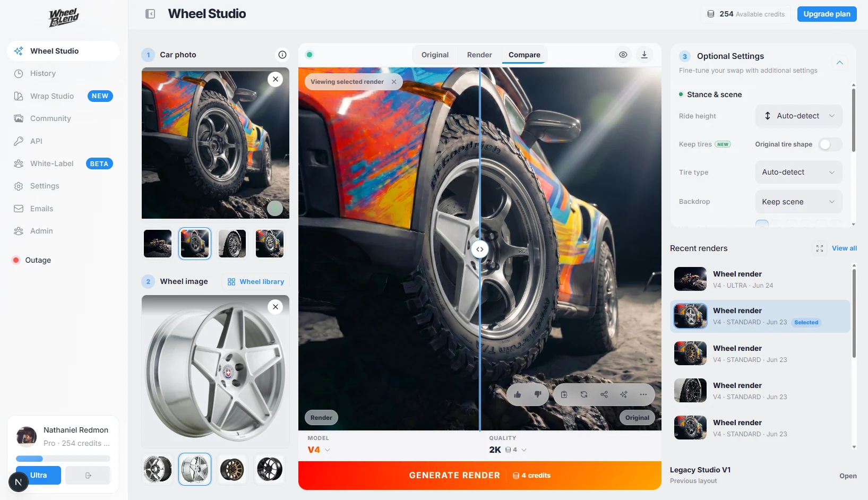Select the bronze wheel thumbnail

coord(233,469)
